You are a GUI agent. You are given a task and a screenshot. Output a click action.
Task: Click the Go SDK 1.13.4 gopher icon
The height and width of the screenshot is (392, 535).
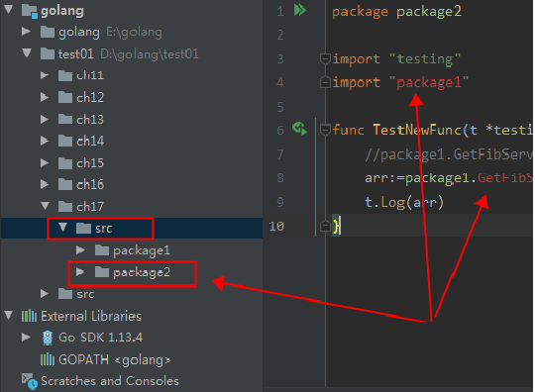[48, 338]
